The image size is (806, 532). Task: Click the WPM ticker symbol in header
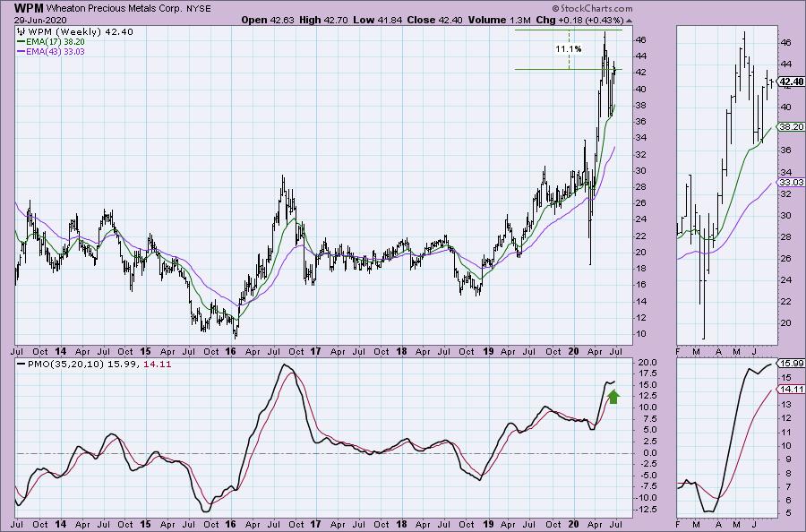point(29,8)
